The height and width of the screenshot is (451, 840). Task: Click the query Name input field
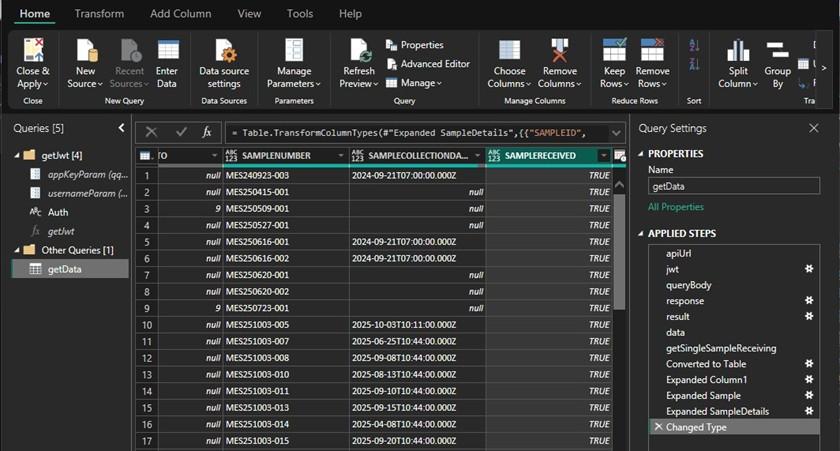(x=732, y=187)
